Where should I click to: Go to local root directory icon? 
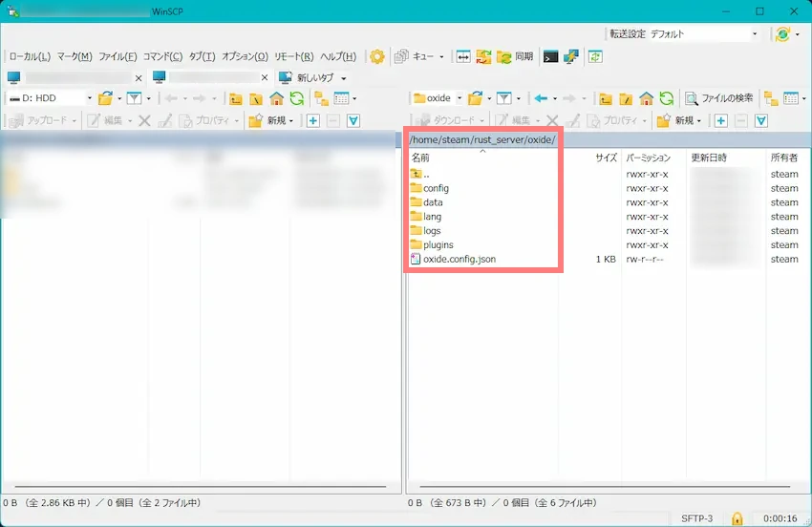coord(256,98)
